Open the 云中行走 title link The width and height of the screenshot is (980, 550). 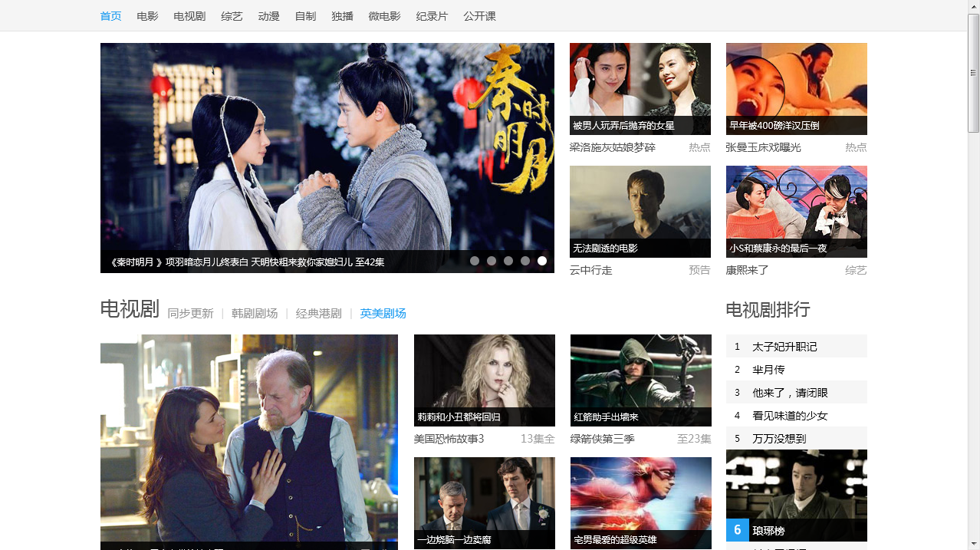coord(591,270)
